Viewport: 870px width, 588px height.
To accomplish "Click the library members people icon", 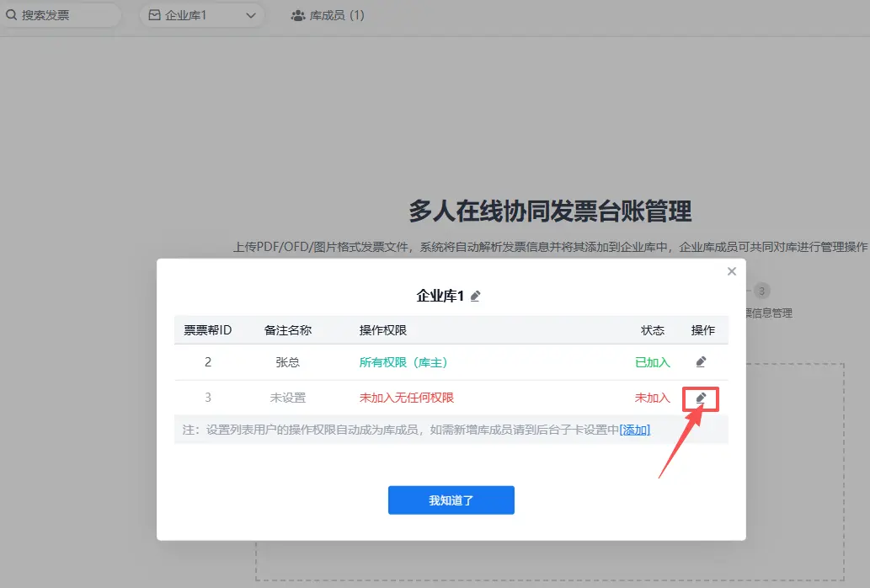I will 298,15.
